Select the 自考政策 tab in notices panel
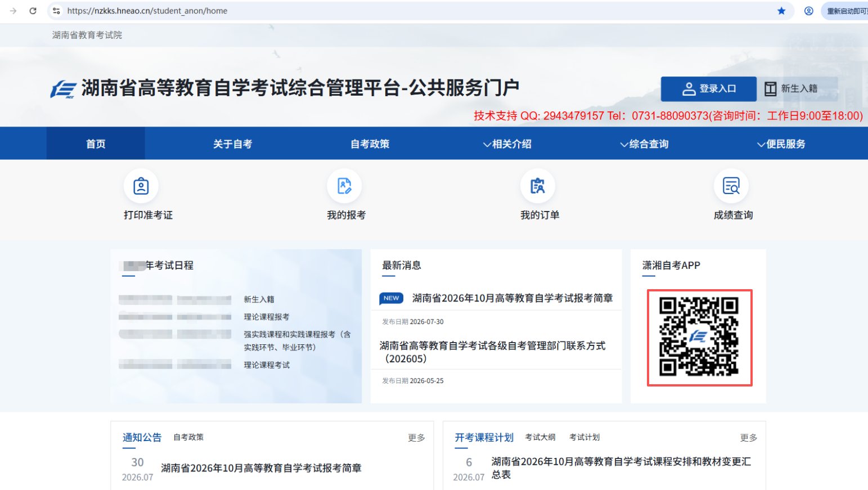 [x=188, y=437]
